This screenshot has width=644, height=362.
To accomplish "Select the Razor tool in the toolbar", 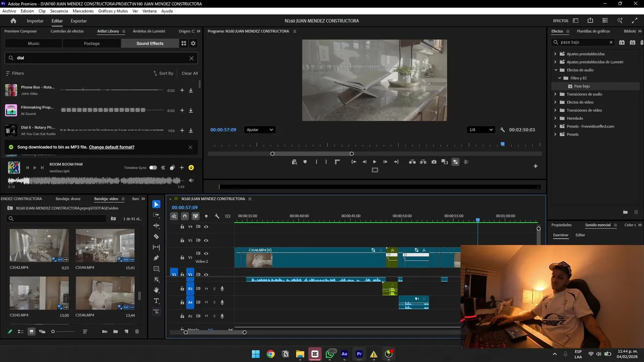I will coord(156,236).
